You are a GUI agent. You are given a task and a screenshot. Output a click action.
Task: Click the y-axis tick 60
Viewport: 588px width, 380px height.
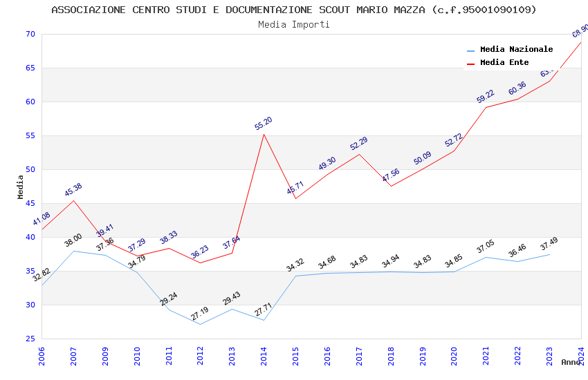[30, 102]
